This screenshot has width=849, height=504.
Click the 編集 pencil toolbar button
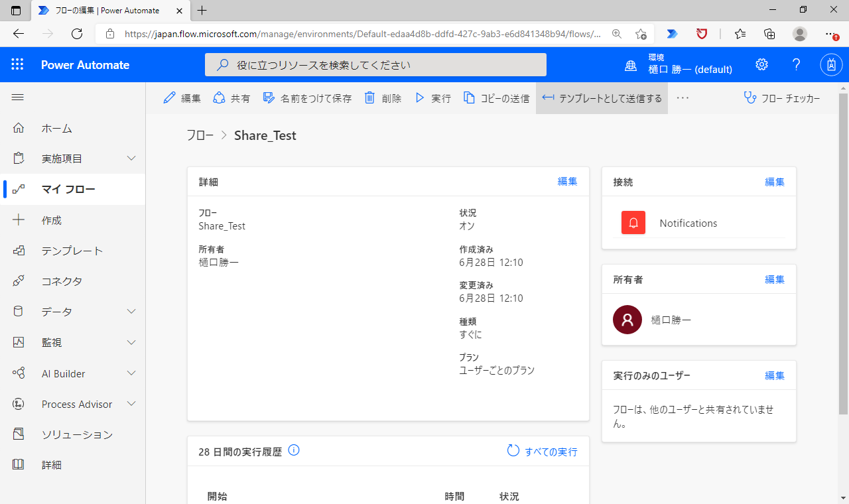(x=182, y=98)
